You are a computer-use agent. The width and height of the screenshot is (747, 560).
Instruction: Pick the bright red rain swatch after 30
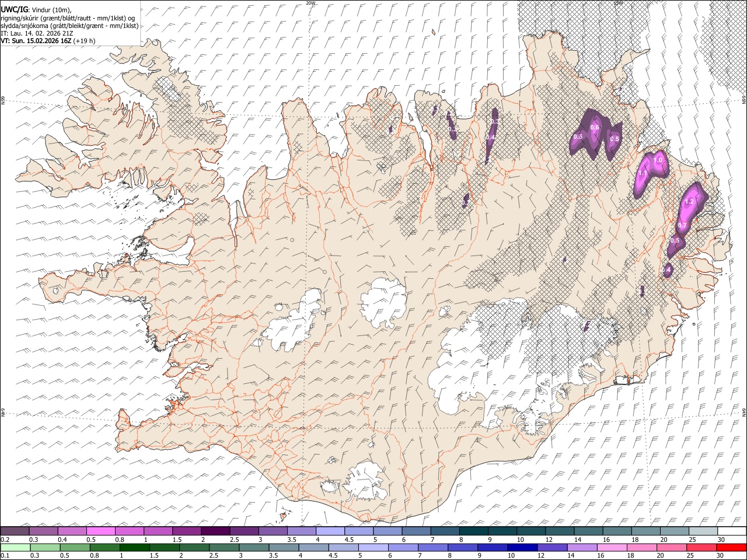click(x=731, y=547)
